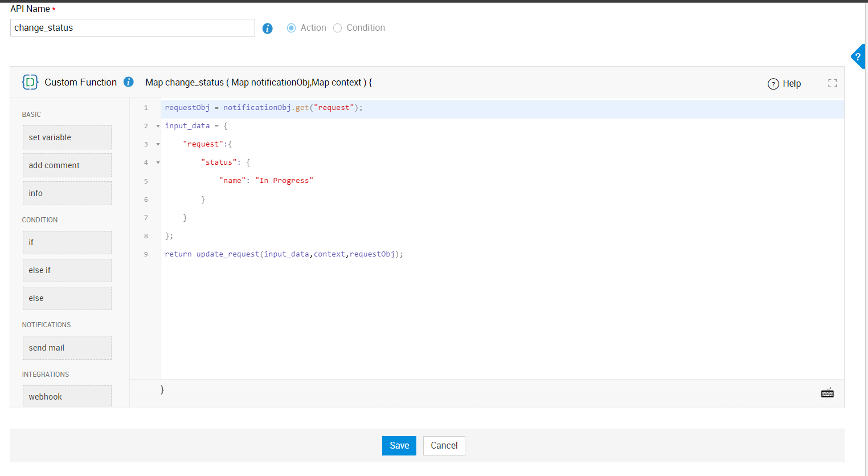Insert the send mail snippet
This screenshot has height=476, width=868.
[67, 348]
